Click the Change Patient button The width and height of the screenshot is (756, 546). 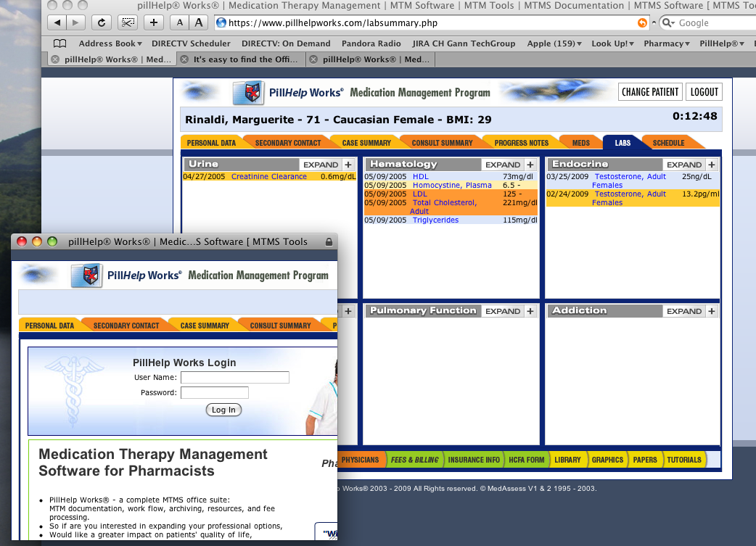(650, 92)
